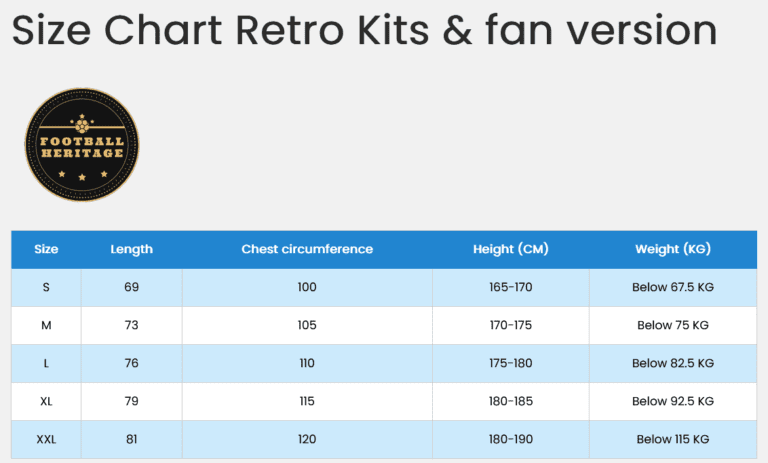
Task: Click the length value 69
Action: (x=131, y=287)
